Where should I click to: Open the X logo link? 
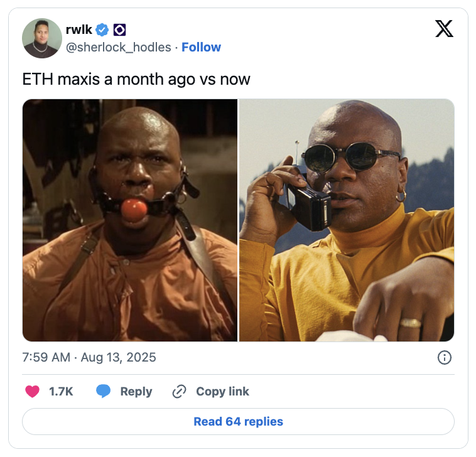tap(444, 29)
